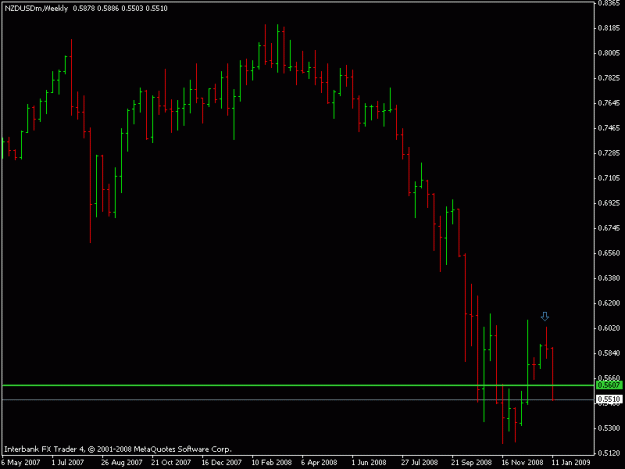Click the '0.5878 0.5886 0.5503 0.5510' OHLC values
This screenshot has width=625, height=469.
click(120, 8)
